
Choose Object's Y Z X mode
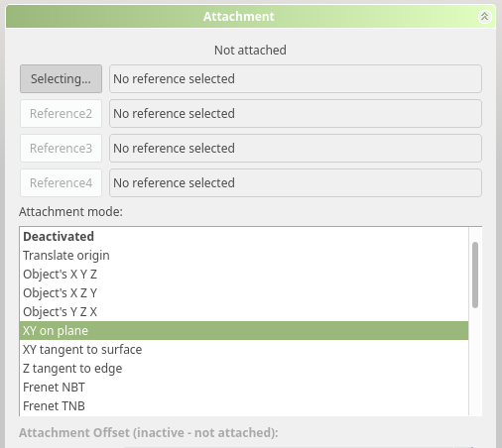pos(244,312)
